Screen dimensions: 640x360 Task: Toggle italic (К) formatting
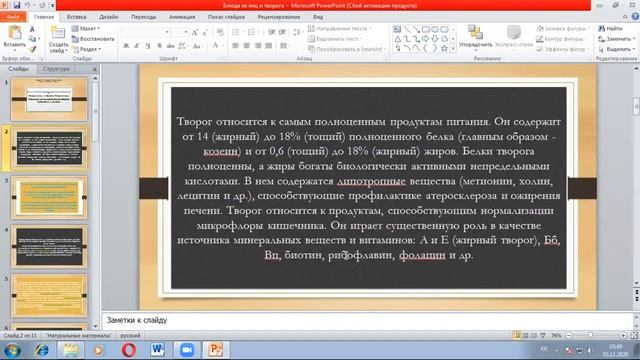click(137, 46)
